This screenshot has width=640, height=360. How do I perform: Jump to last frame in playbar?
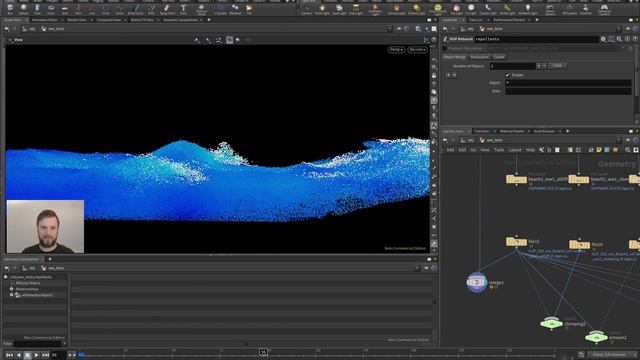click(45, 355)
